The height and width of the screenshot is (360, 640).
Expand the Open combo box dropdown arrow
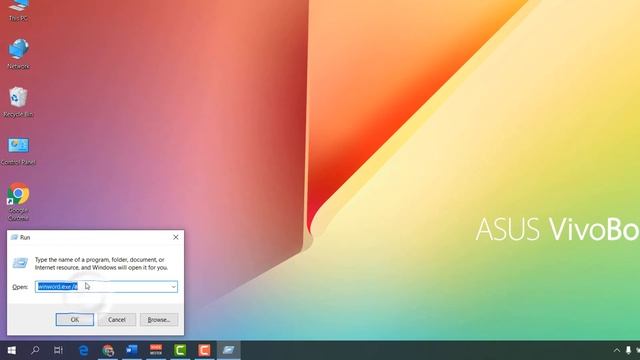[173, 287]
